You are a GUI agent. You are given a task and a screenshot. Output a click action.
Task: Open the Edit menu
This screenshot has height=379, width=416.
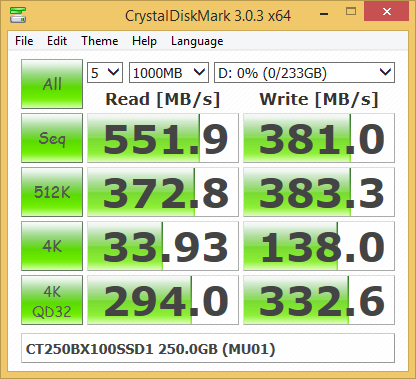[x=57, y=41]
